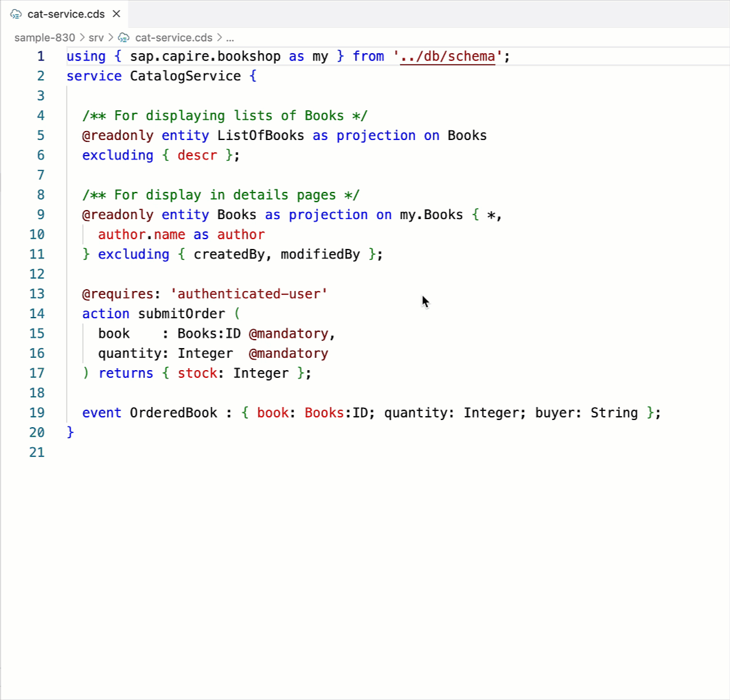Click line number 14 in gutter
Image resolution: width=730 pixels, height=700 pixels.
[x=37, y=314]
